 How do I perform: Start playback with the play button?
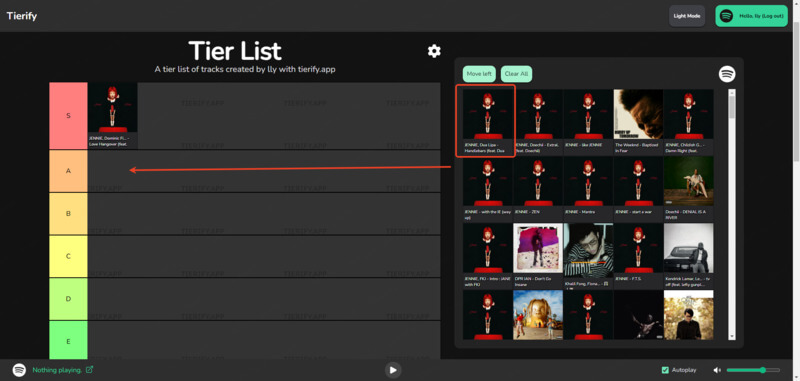392,370
